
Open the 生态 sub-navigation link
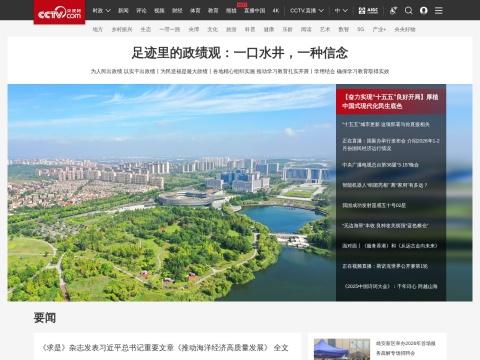click(x=146, y=29)
